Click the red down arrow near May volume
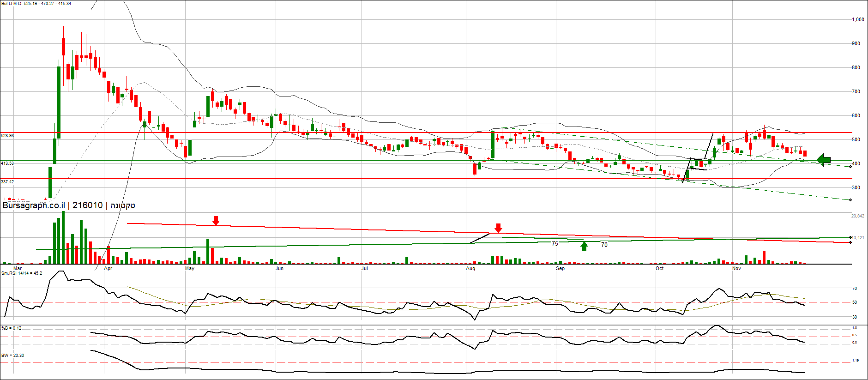868x380 pixels. pyautogui.click(x=216, y=221)
